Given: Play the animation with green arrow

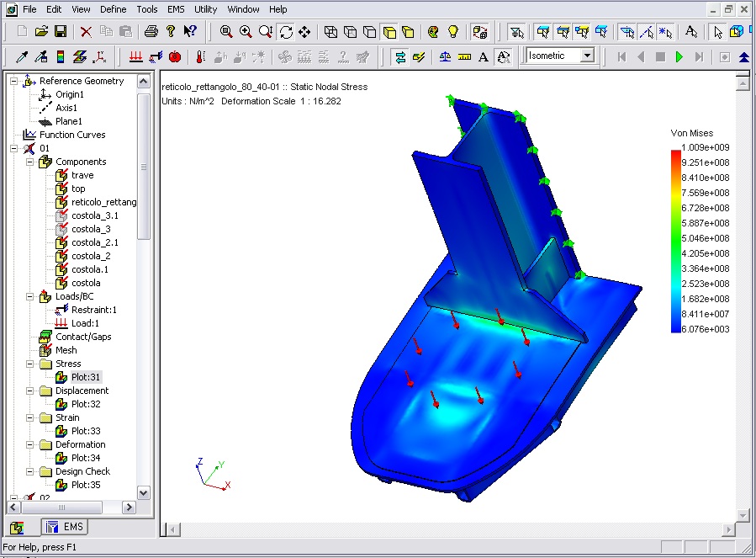Looking at the screenshot, I should coord(679,57).
